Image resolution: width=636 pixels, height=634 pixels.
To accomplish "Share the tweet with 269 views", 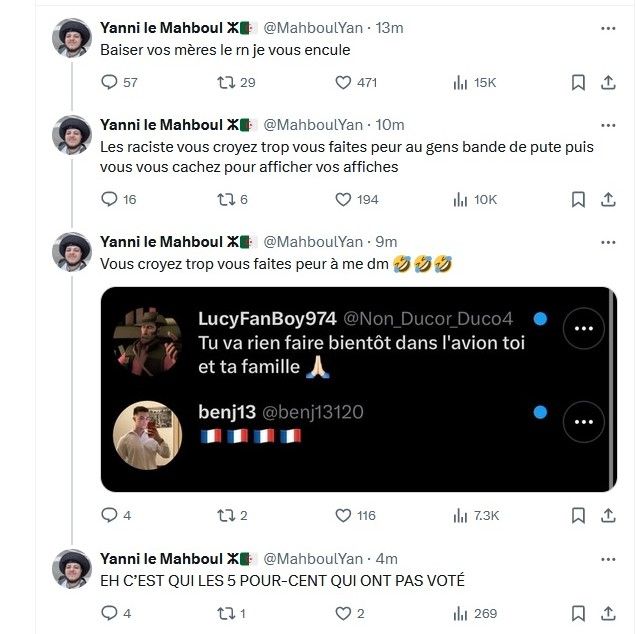I will (608, 613).
